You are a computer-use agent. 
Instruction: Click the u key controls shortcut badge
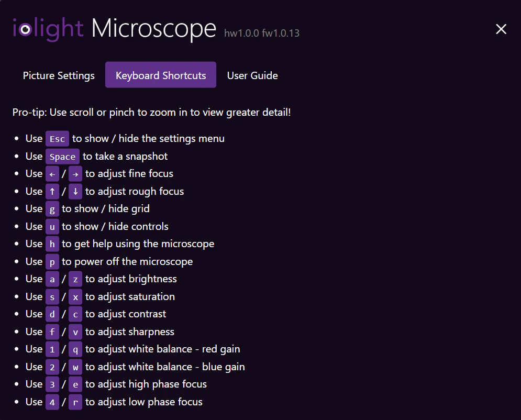(52, 226)
